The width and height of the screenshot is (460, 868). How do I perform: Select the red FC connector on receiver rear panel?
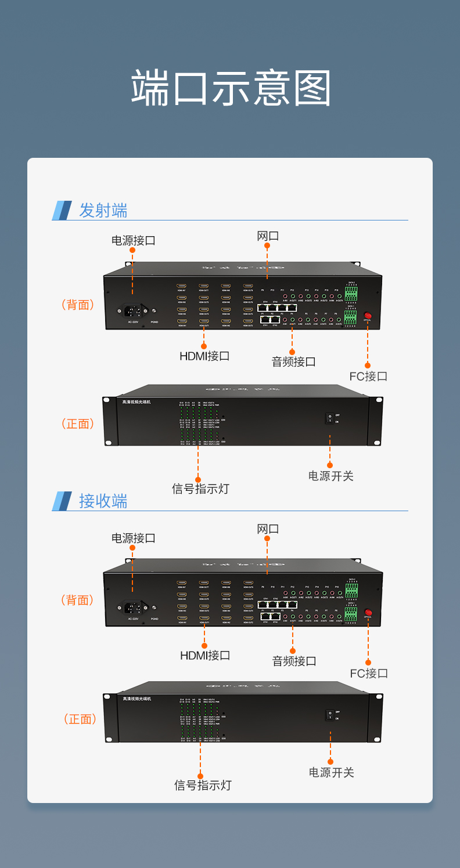click(368, 612)
